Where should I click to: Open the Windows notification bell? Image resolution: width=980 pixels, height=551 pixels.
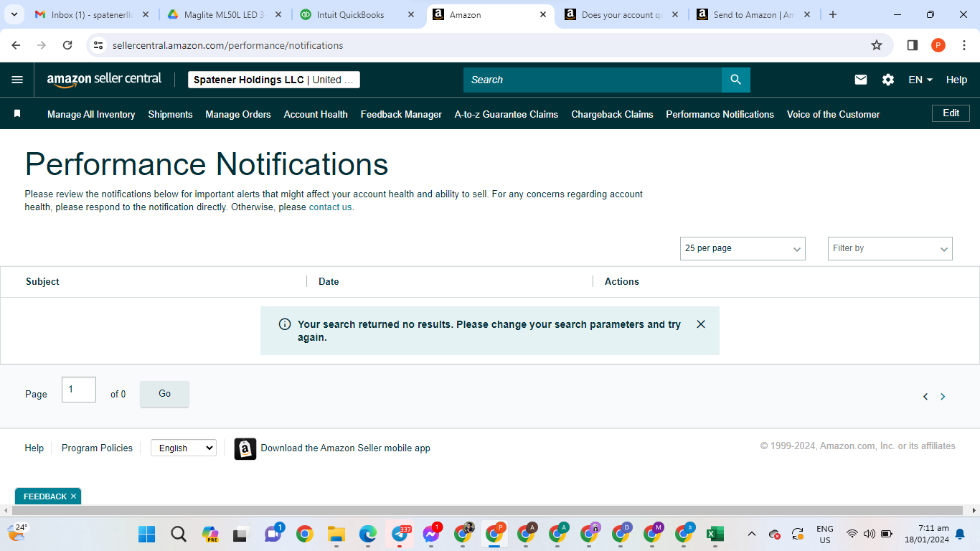(960, 534)
